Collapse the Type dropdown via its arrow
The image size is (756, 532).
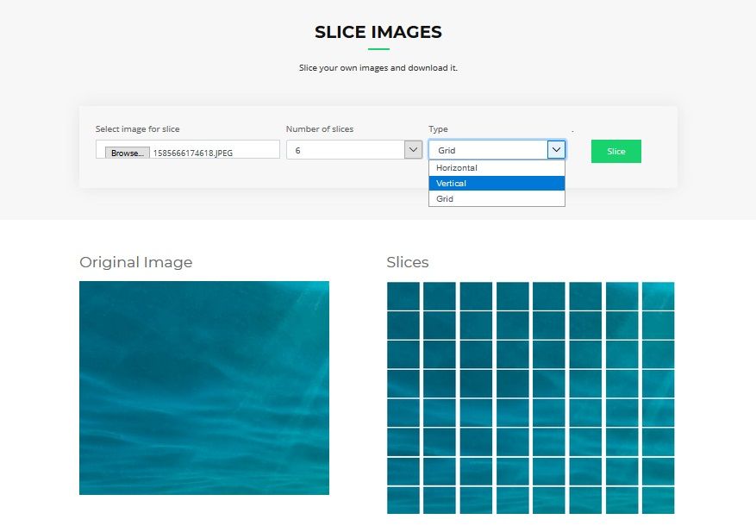[x=556, y=150]
